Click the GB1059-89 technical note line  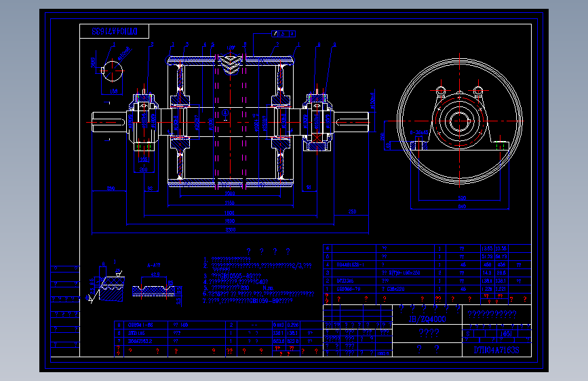[x=248, y=301]
